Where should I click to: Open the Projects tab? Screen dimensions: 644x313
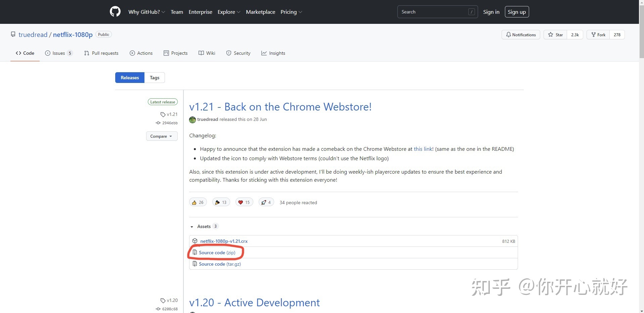pos(175,53)
